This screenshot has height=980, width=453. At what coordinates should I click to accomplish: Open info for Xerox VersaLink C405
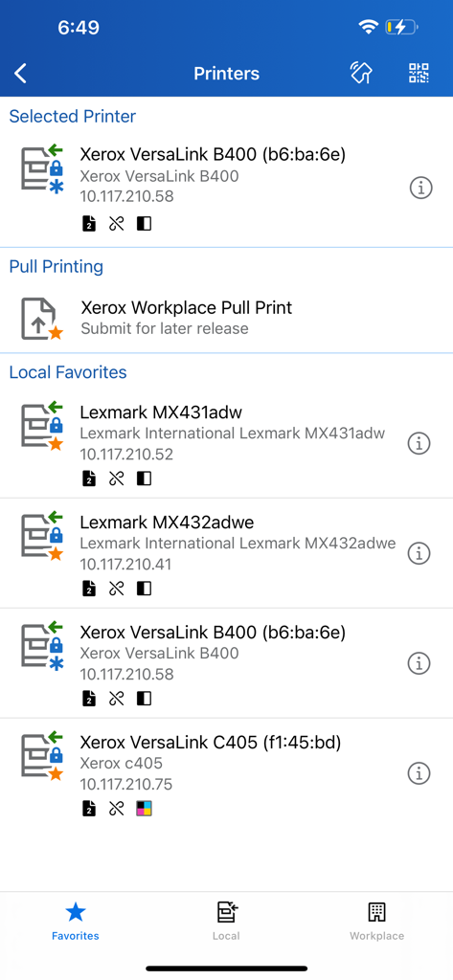tap(419, 773)
